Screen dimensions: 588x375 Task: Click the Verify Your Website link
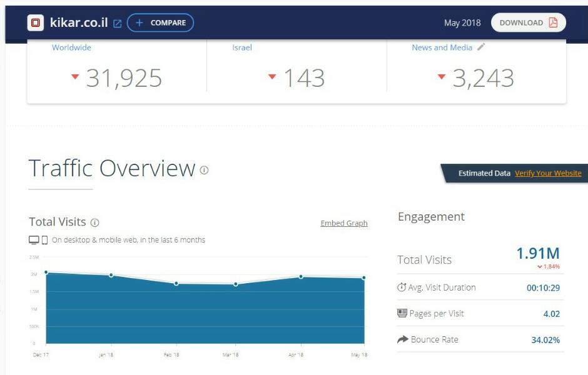(548, 173)
